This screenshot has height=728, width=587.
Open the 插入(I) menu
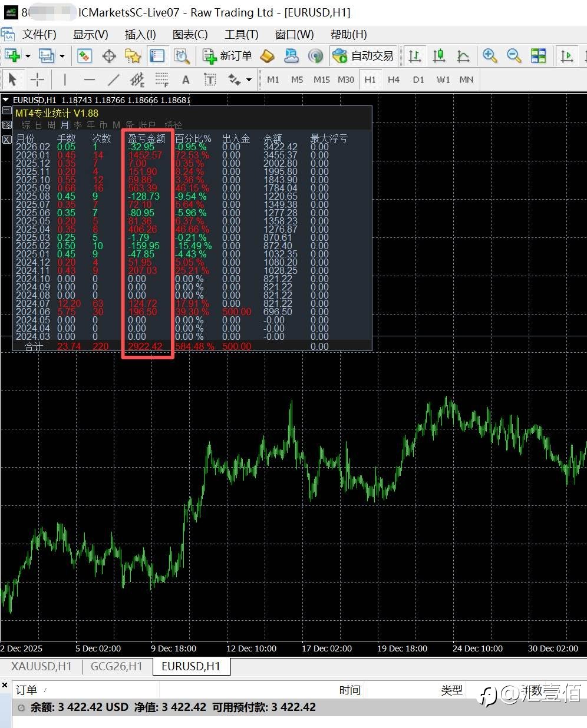140,34
